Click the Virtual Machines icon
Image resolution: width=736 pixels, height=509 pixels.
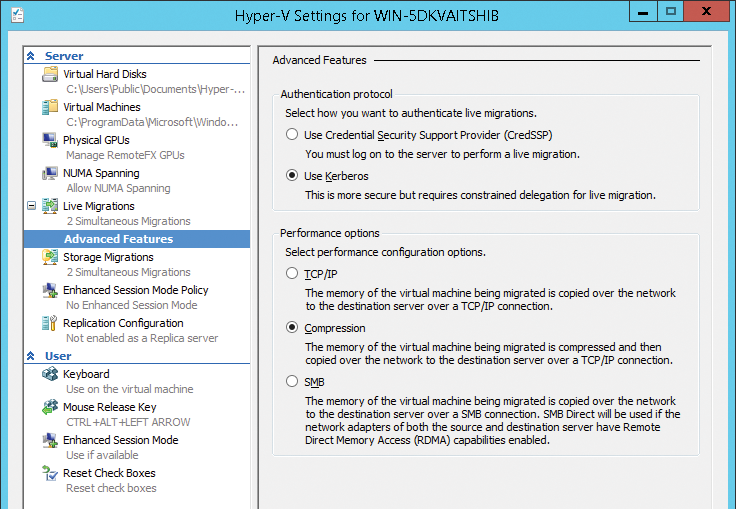pyautogui.click(x=50, y=107)
